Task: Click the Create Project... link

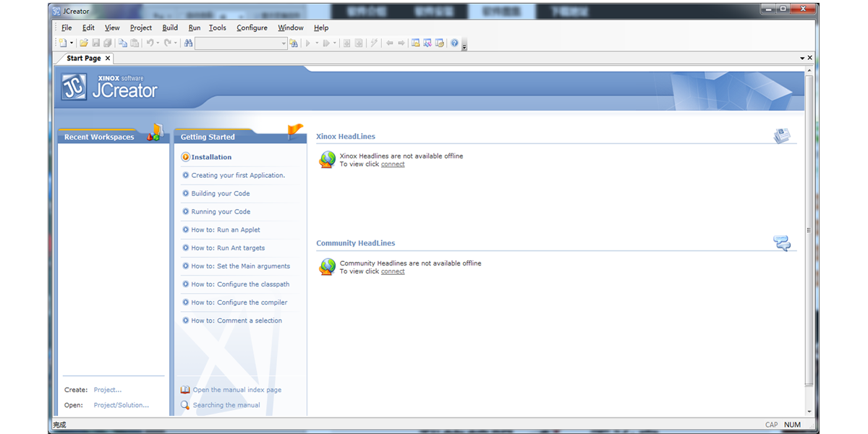Action: tap(108, 390)
